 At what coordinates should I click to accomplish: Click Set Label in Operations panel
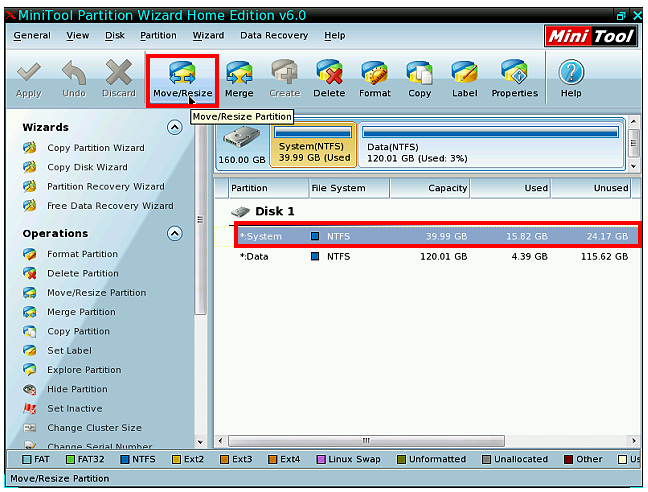pyautogui.click(x=57, y=351)
